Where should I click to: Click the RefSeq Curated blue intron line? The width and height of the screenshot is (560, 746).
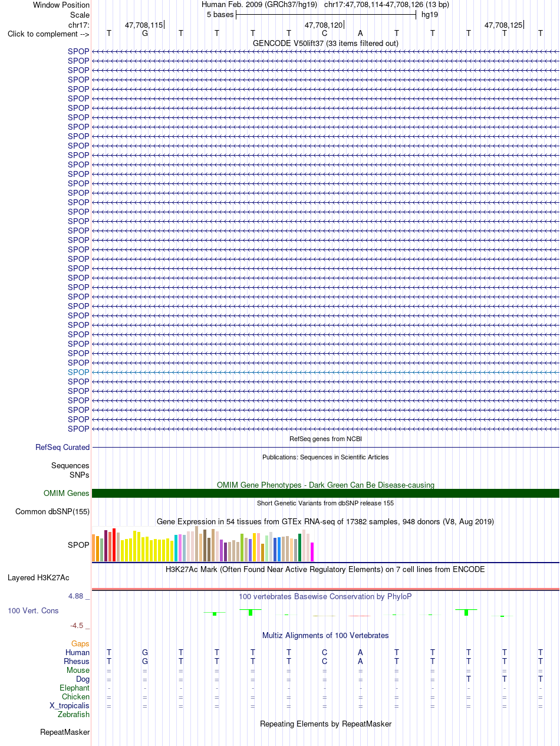(325, 448)
